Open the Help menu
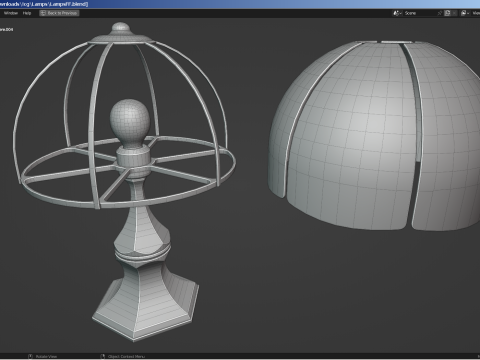Screen dimensions: 480x360 coord(27,13)
